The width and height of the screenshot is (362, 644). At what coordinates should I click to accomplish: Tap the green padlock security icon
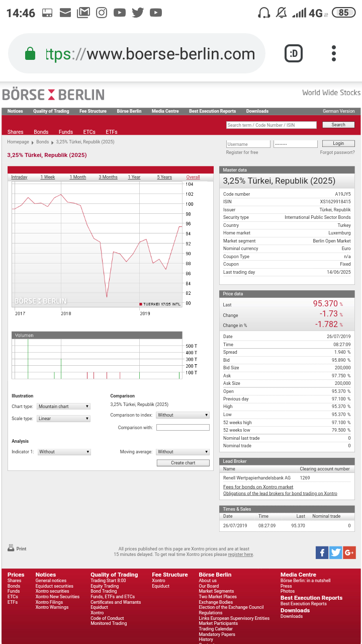coord(30,54)
